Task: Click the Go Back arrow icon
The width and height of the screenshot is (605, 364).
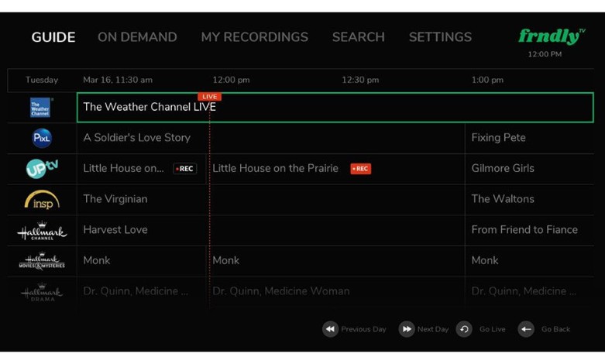Action: (x=526, y=329)
